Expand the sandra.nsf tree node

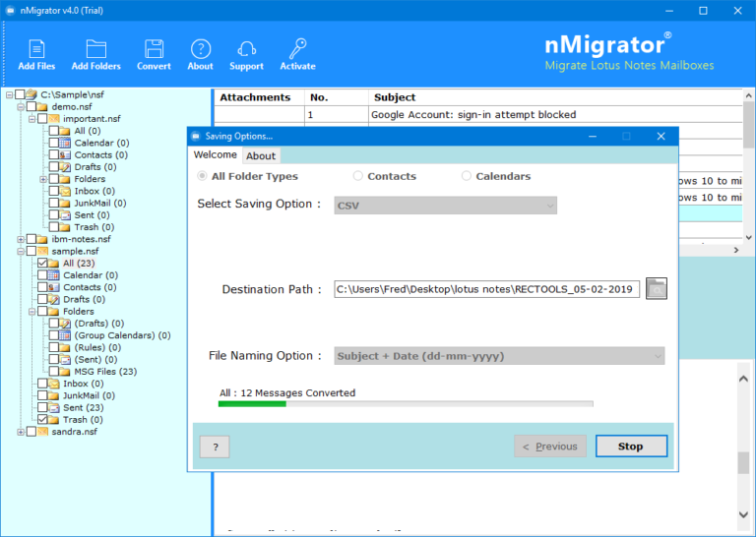(21, 432)
